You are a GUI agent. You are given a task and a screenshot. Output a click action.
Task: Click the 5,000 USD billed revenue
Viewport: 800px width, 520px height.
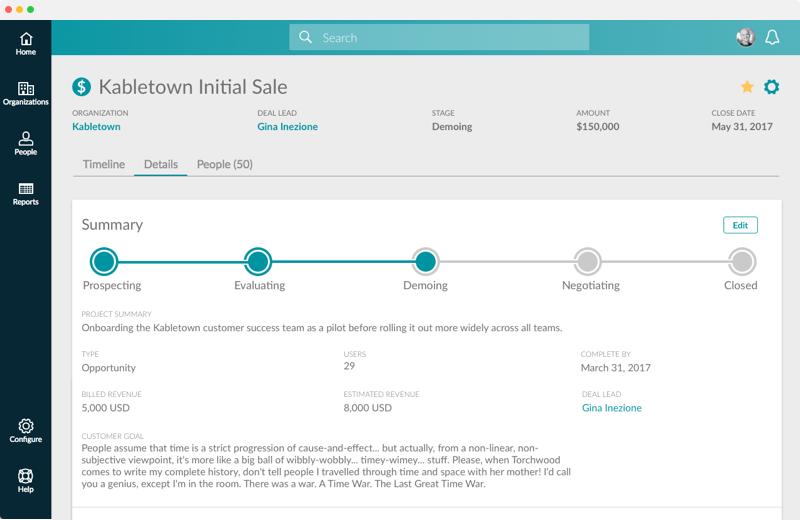point(106,408)
